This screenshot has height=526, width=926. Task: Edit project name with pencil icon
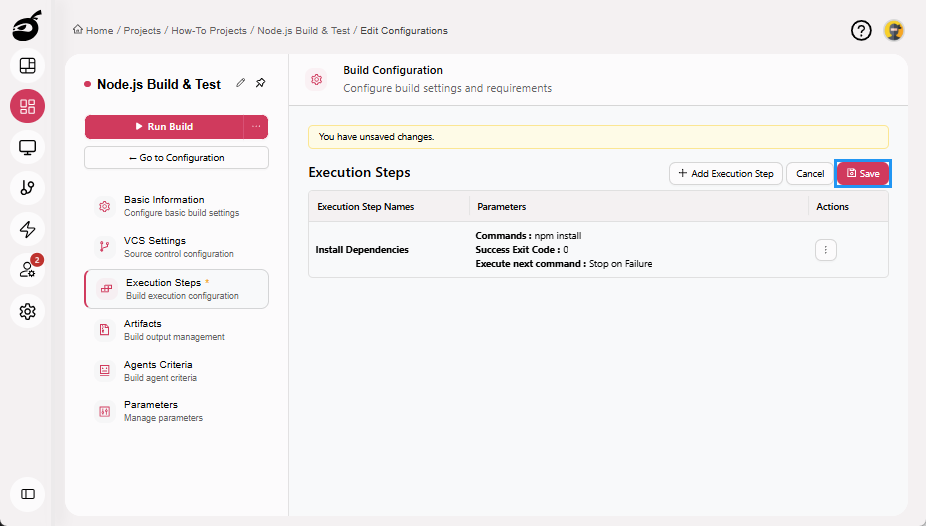coord(240,83)
